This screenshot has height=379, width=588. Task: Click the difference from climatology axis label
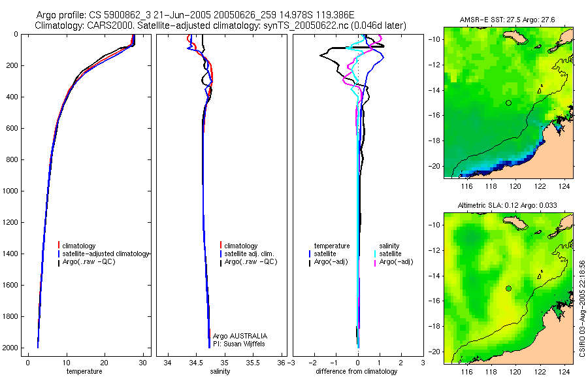click(x=357, y=371)
